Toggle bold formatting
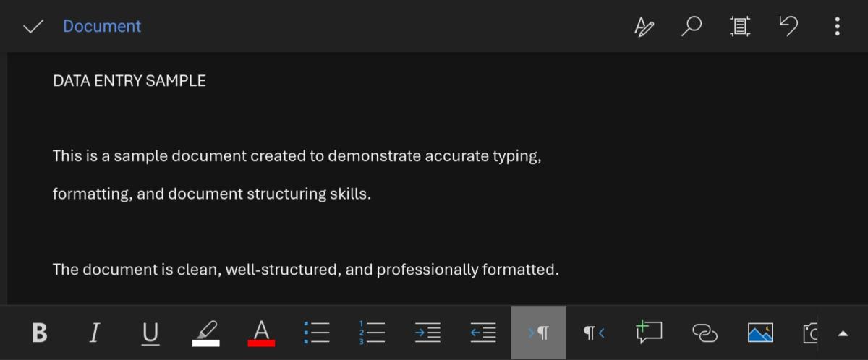Viewport: 868px width, 360px height. coord(40,333)
